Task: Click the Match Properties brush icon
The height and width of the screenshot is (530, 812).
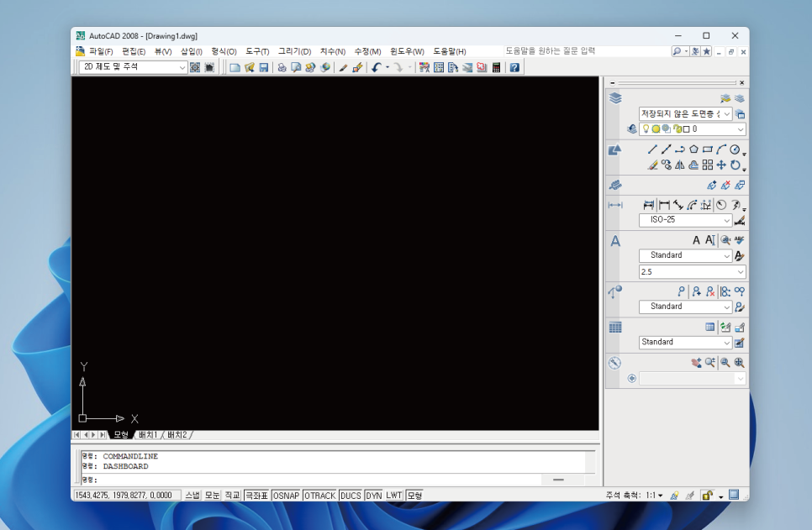Action: click(x=343, y=68)
